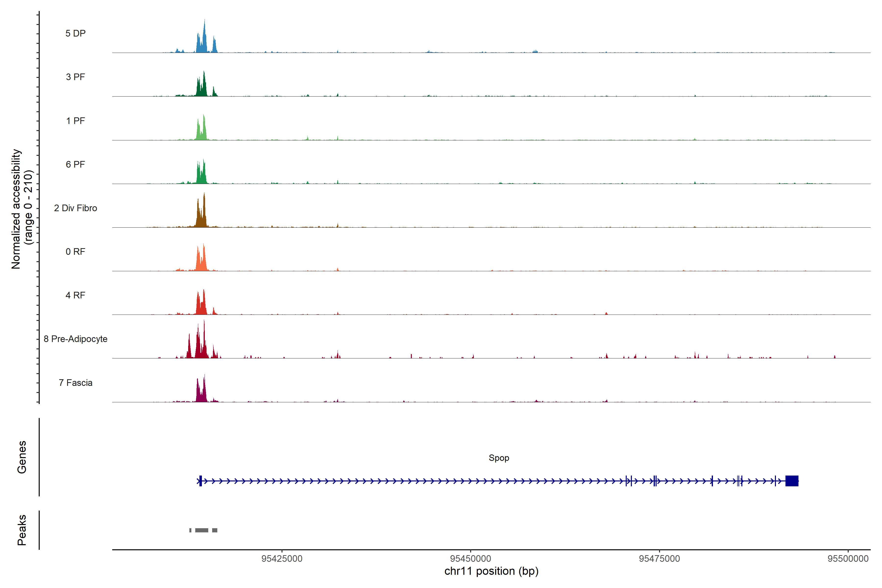Click the 1 PF track label
Screen dimensions: 882x588
75,121
